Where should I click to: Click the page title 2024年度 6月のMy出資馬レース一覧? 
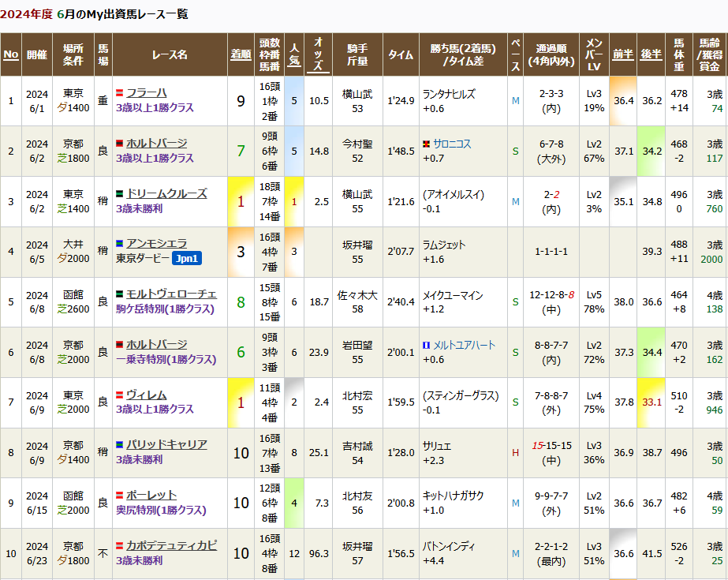pos(94,14)
